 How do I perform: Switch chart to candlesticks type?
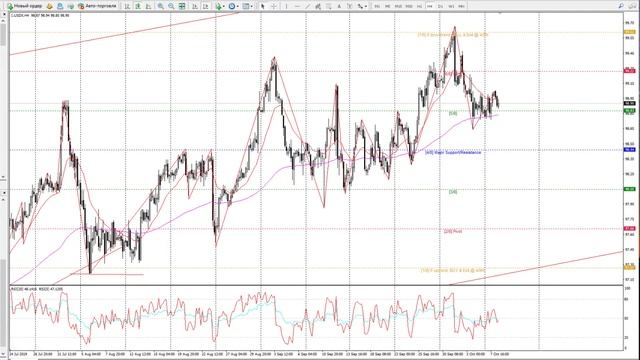[x=138, y=6]
